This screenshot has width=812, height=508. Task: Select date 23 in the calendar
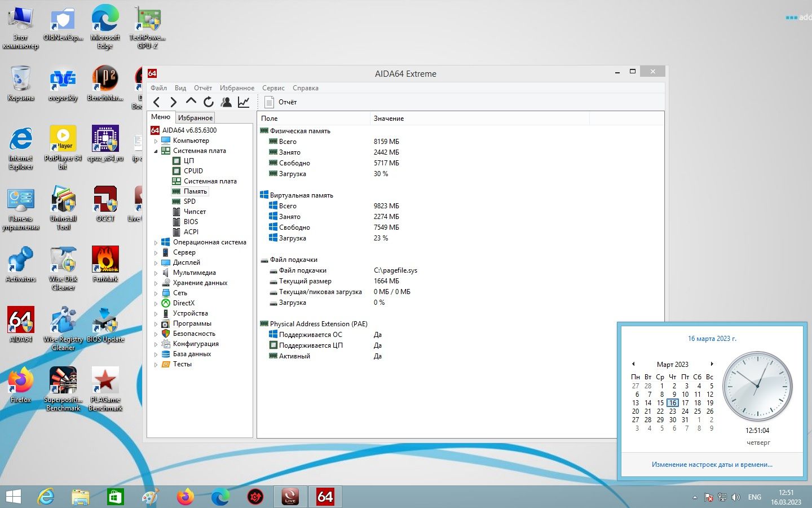pyautogui.click(x=673, y=411)
